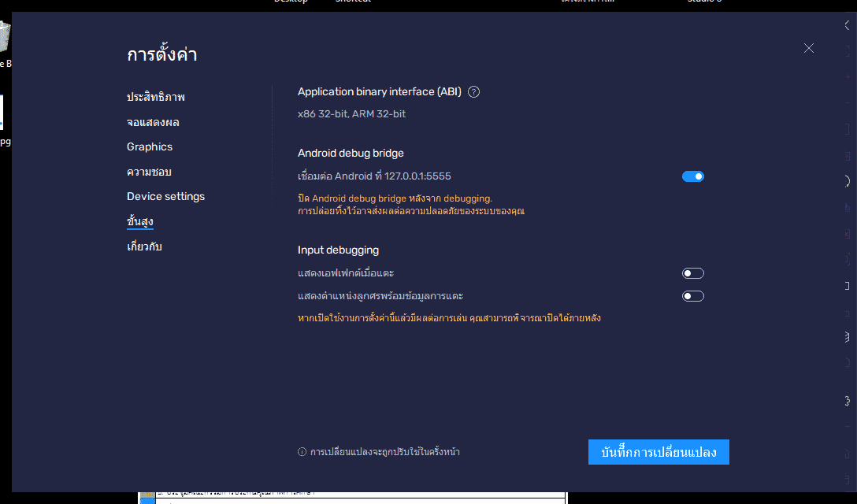Click the 'เชื่อมต่อ Android ที่ 127.0.0.1:5555' text
The height and width of the screenshot is (504, 857).
[374, 176]
